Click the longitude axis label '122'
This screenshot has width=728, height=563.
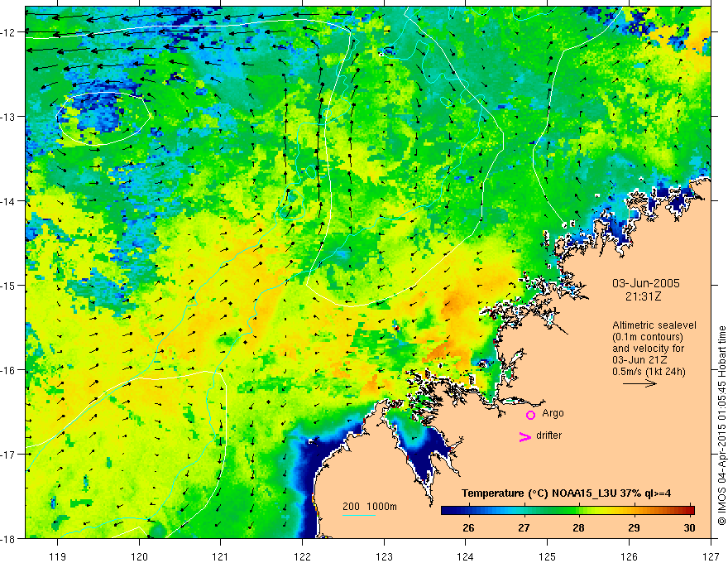pyautogui.click(x=303, y=556)
